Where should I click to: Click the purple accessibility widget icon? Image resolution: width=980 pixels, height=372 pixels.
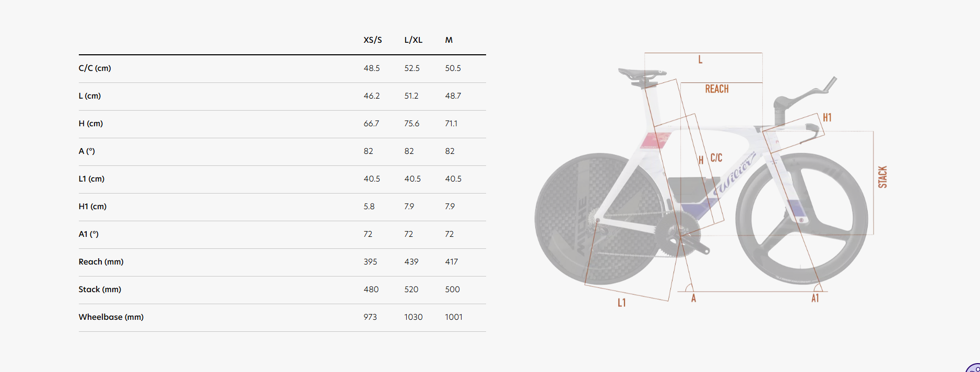click(974, 368)
